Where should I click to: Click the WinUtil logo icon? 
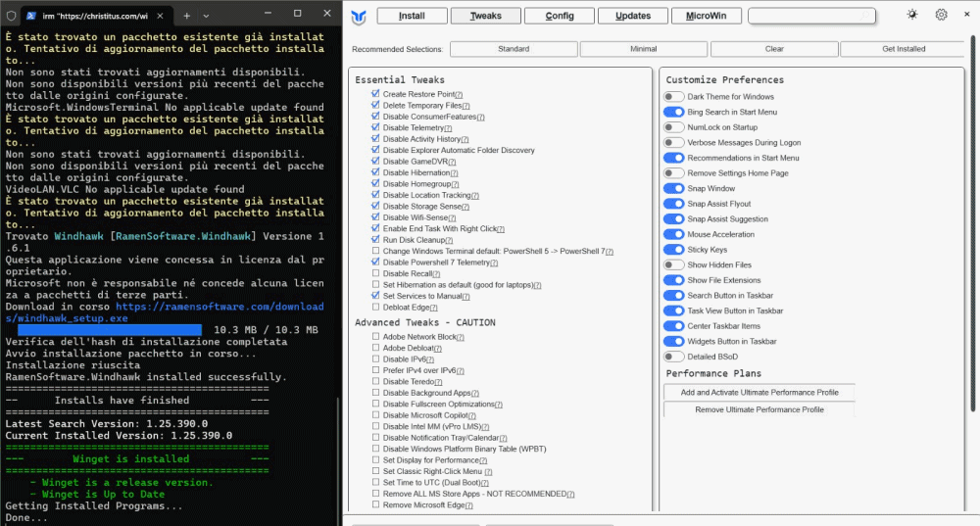(x=359, y=17)
